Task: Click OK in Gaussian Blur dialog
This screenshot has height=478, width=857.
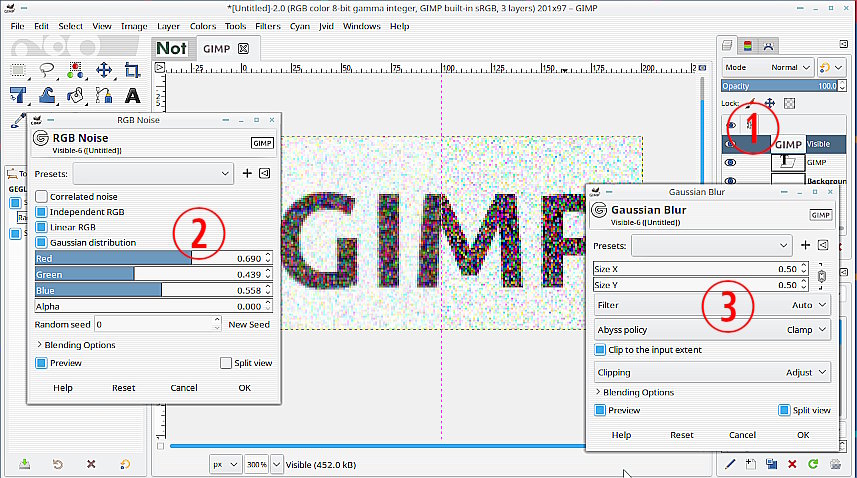Action: [803, 434]
